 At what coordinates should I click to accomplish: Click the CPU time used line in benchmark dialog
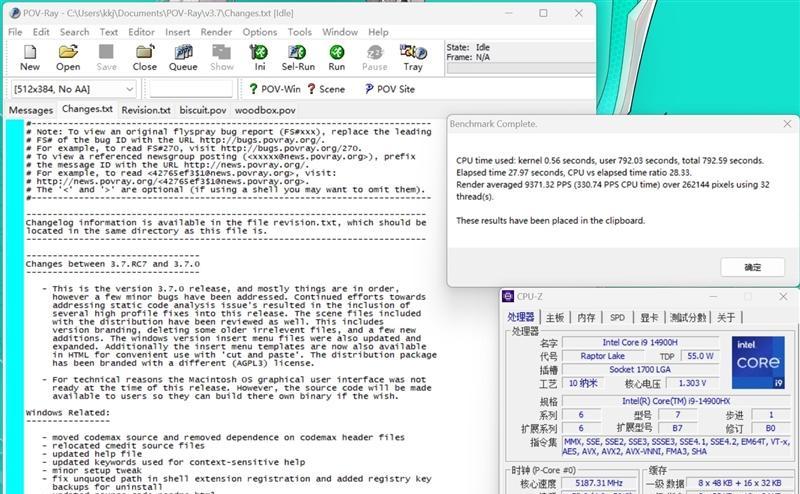610,160
